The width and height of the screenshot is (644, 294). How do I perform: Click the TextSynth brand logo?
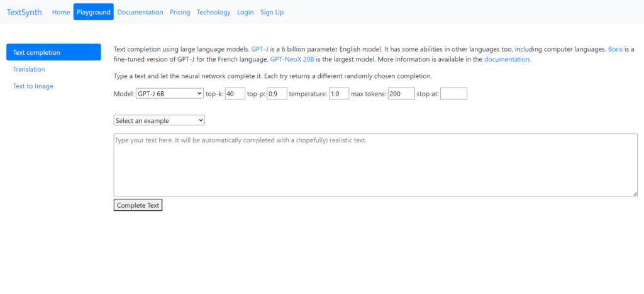point(24,12)
